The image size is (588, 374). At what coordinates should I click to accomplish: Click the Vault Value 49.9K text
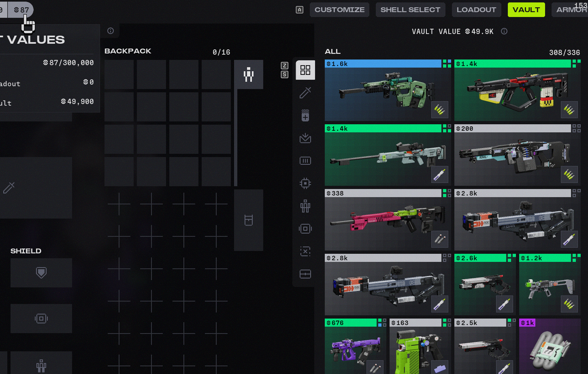(453, 32)
